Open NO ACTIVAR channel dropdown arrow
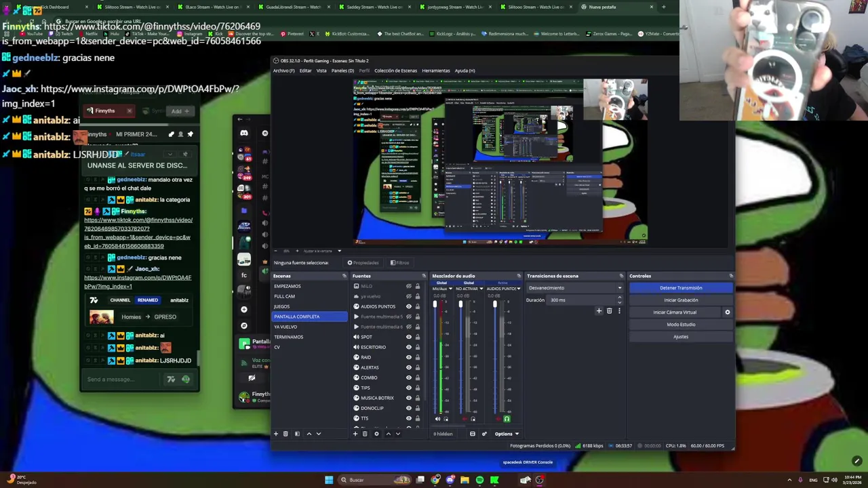Viewport: 868px width, 488px height. tap(481, 289)
